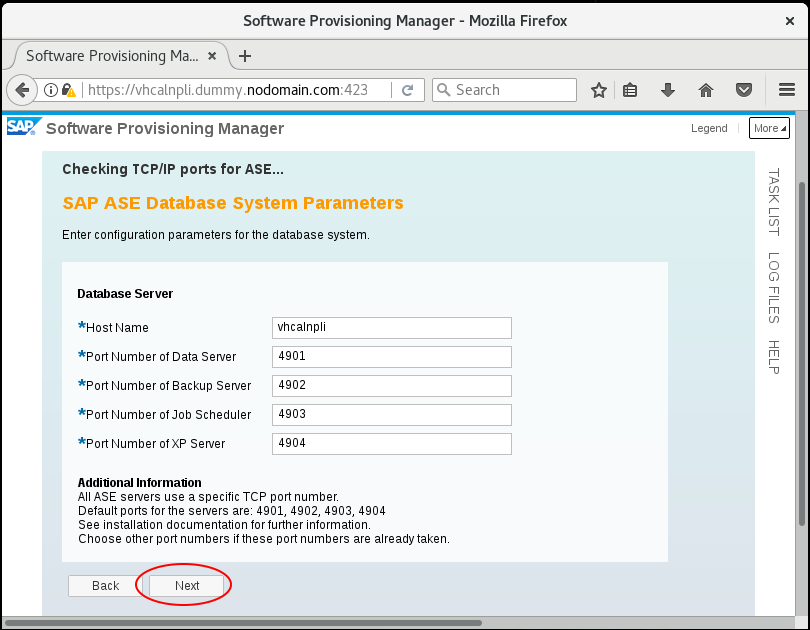
Task: Click the 'Enter configuration parameters' instruction text
Action: click(216, 235)
